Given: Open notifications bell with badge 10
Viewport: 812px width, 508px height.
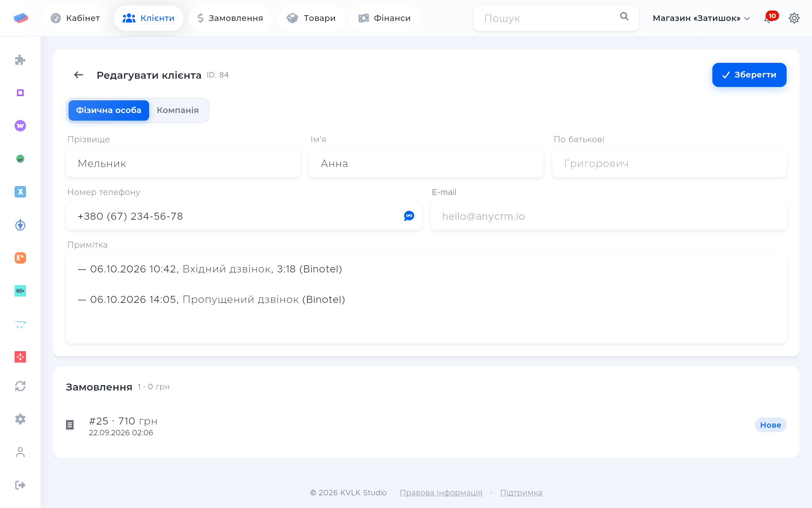Looking at the screenshot, I should click(771, 17).
